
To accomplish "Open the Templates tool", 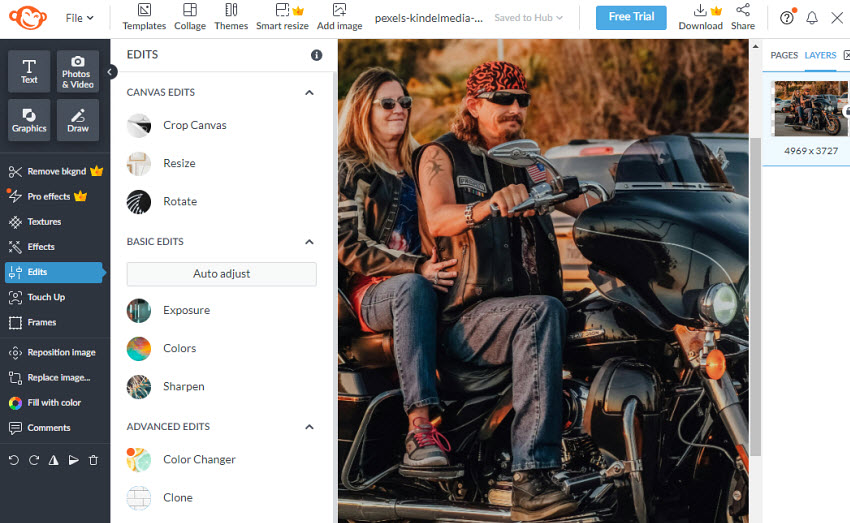I will [144, 17].
